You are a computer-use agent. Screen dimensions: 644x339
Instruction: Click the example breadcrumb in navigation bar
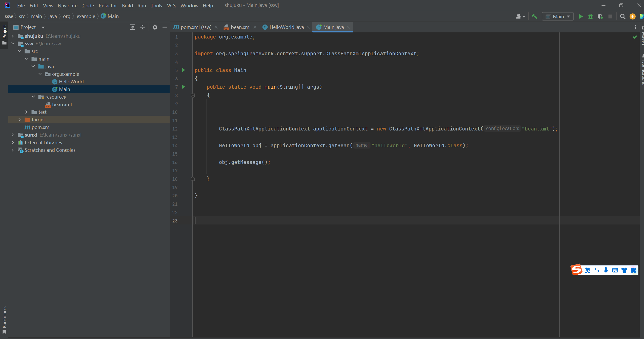(86, 16)
